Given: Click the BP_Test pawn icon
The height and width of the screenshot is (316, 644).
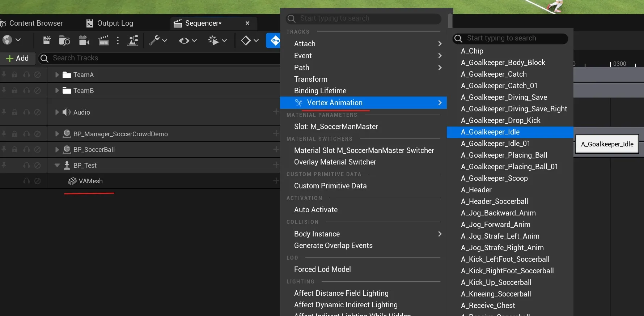Looking at the screenshot, I should pyautogui.click(x=67, y=165).
